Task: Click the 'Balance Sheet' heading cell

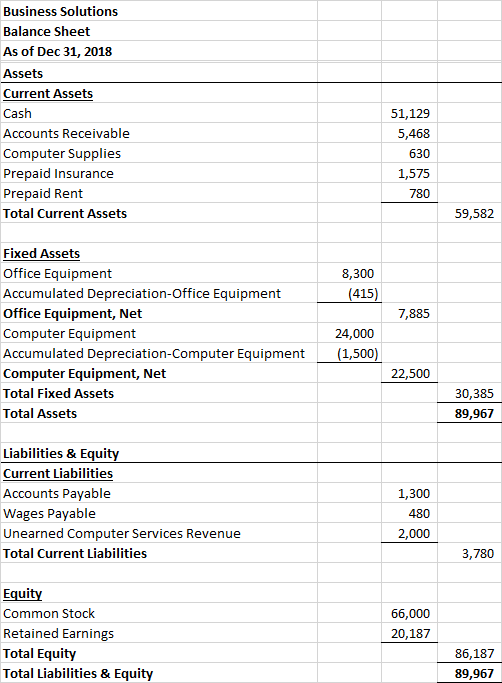Action: [47, 31]
